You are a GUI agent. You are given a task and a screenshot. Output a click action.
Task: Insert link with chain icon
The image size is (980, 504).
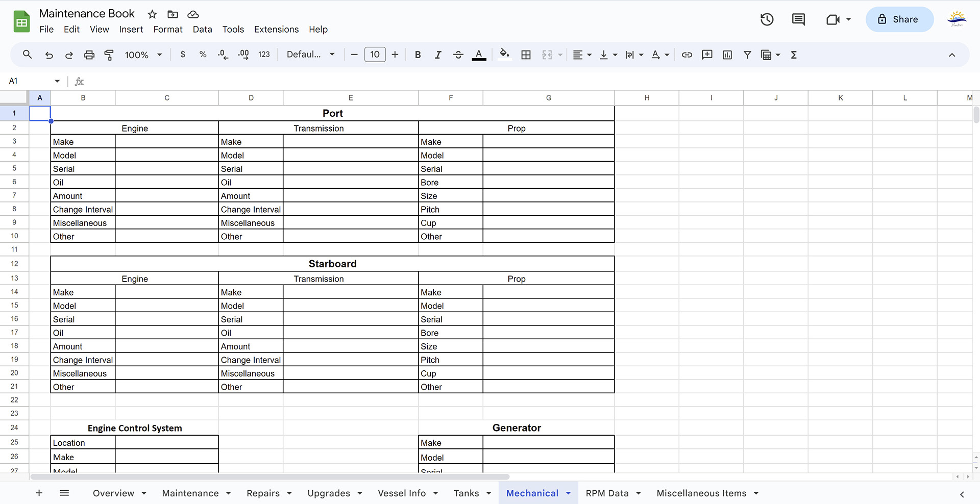pyautogui.click(x=687, y=55)
